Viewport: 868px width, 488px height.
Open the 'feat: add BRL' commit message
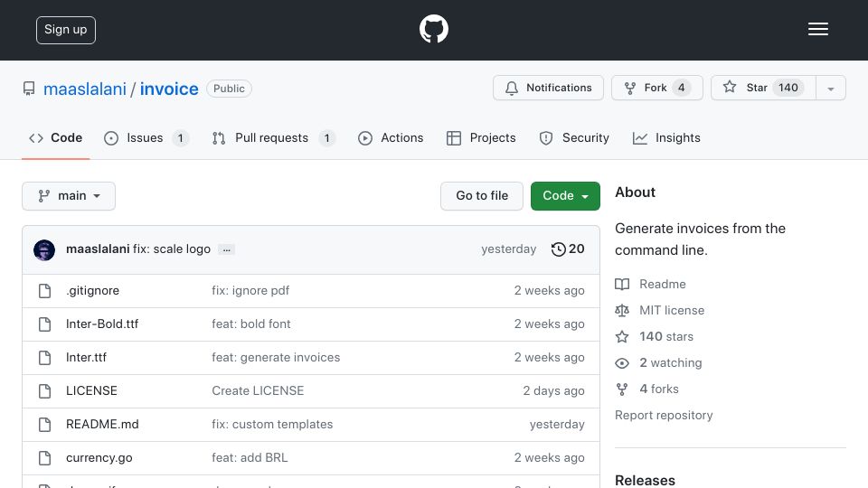tap(250, 457)
